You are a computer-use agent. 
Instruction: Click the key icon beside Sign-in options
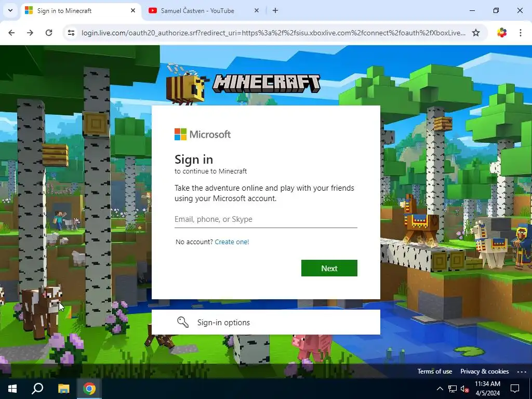coord(183,322)
